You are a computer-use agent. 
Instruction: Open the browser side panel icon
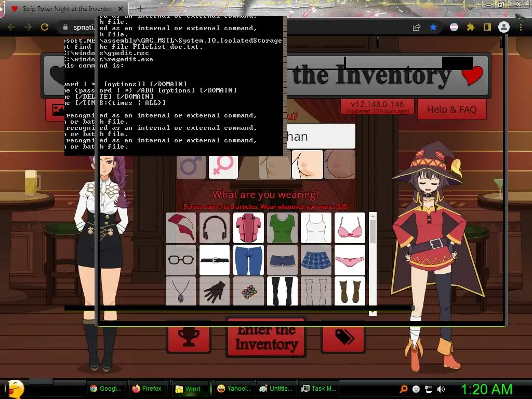tap(487, 27)
